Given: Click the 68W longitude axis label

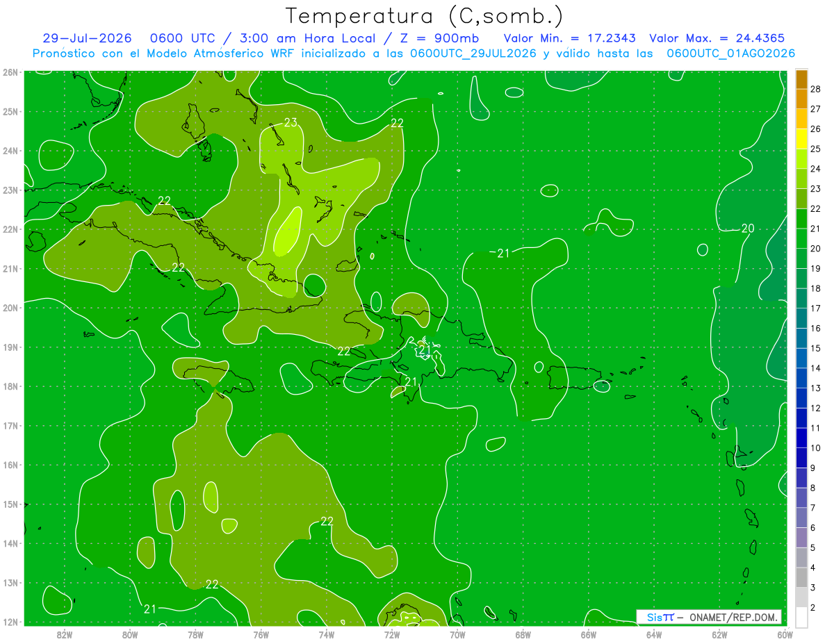Looking at the screenshot, I should tap(523, 634).
